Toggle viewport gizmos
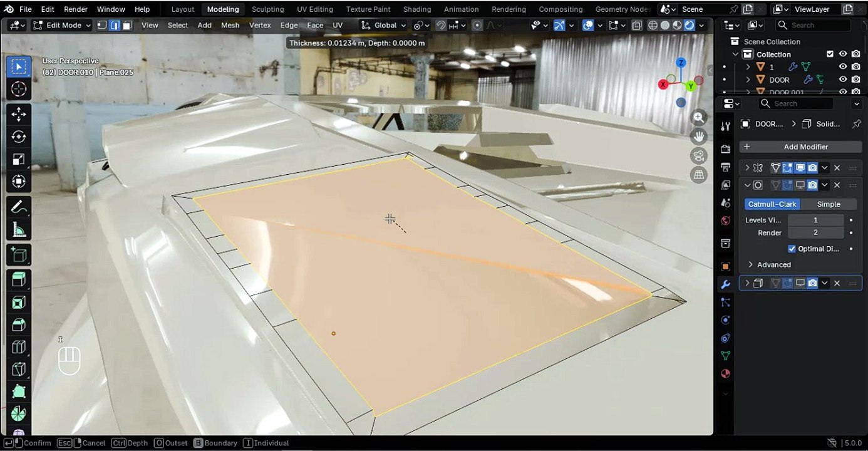Viewport: 868px width, 451px height. pos(559,25)
